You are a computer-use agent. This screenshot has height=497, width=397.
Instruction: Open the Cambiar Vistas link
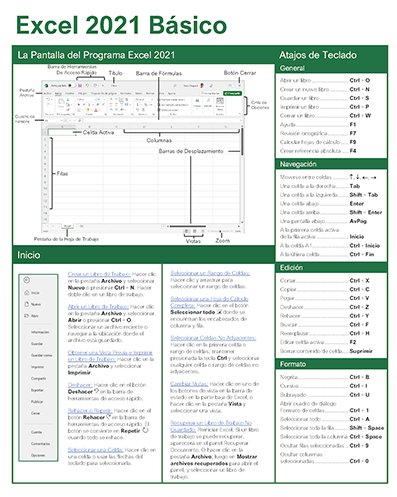click(x=189, y=384)
